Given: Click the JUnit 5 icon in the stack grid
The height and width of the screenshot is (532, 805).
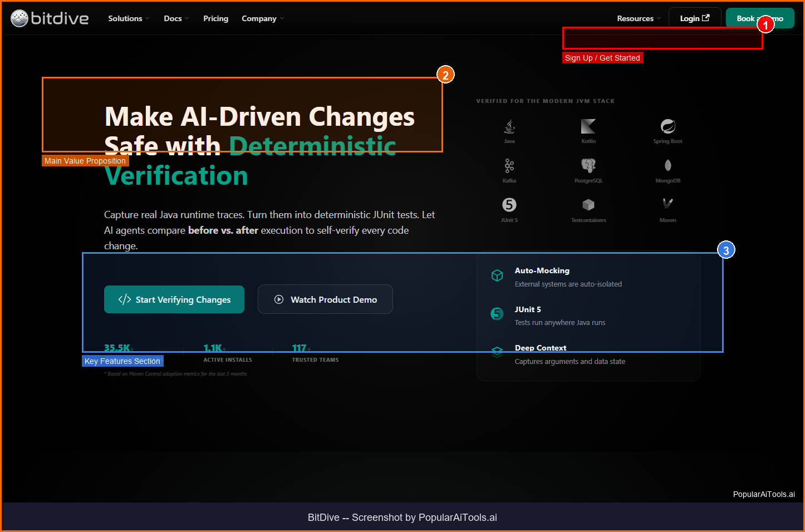Looking at the screenshot, I should [x=509, y=205].
